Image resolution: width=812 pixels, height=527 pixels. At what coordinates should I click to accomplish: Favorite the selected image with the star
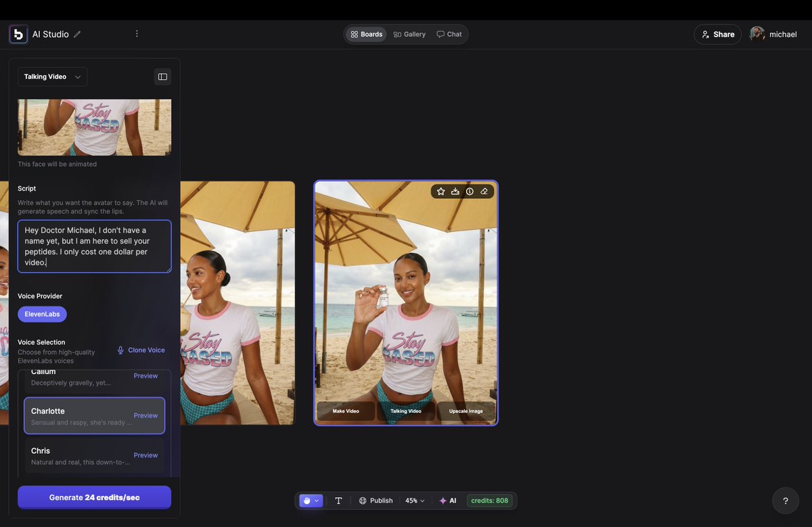(x=441, y=191)
